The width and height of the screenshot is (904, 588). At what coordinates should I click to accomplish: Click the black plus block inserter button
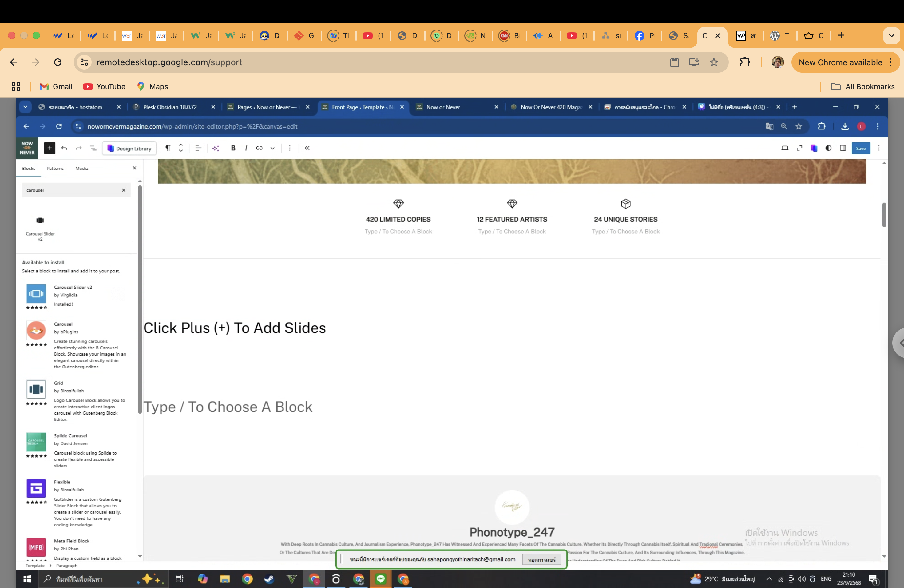pyautogui.click(x=50, y=148)
